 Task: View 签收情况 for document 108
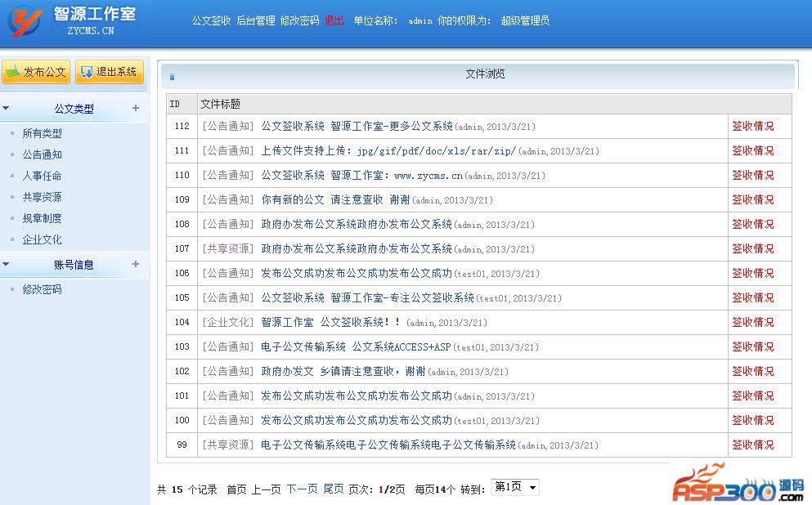[753, 224]
